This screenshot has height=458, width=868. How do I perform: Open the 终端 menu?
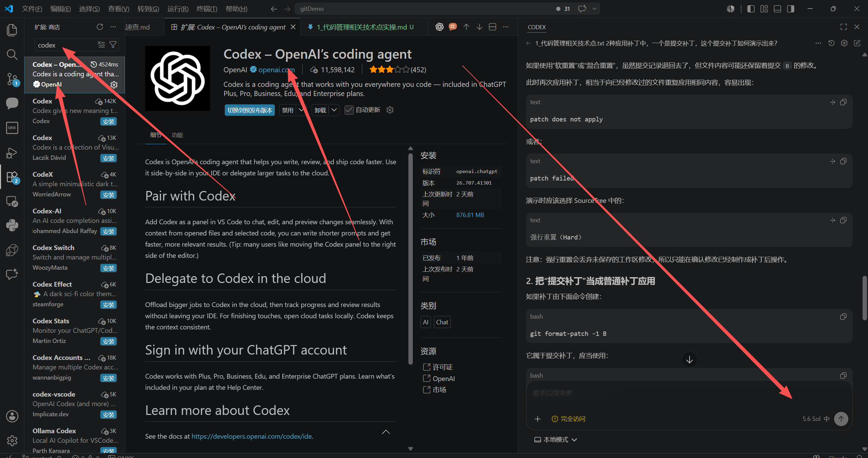pos(207,9)
